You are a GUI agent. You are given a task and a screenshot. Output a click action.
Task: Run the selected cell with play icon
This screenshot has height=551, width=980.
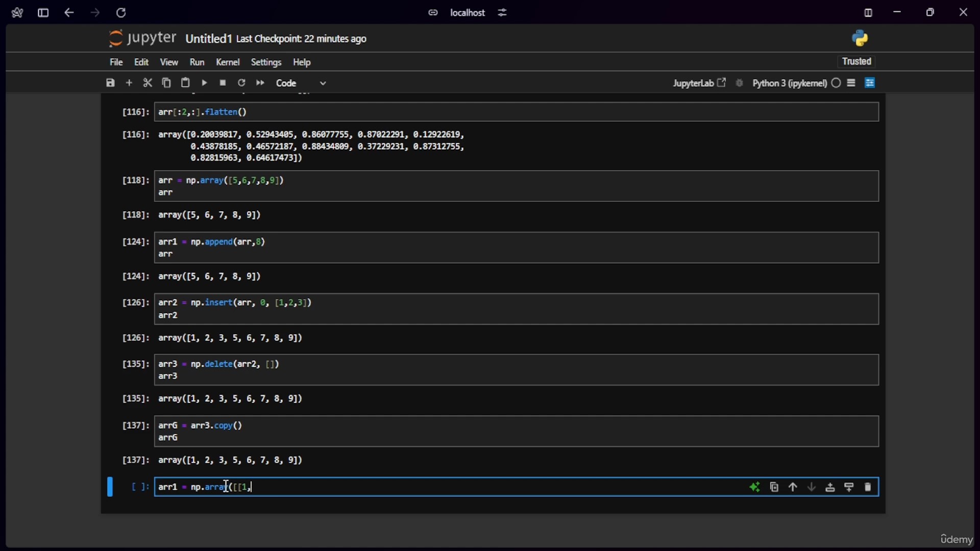click(x=204, y=83)
